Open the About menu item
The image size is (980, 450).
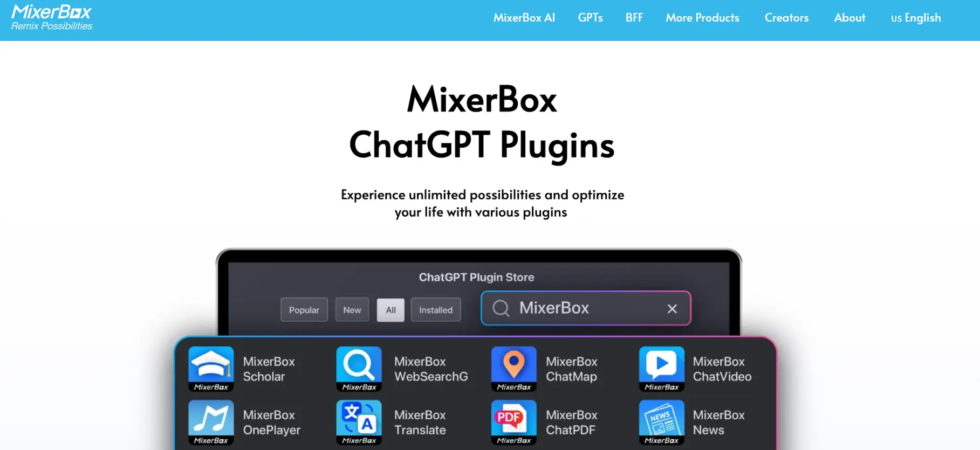click(x=849, y=18)
